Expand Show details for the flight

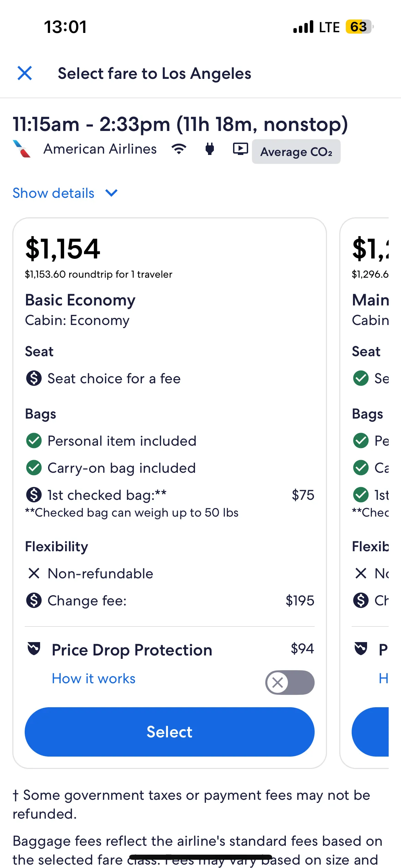53,193
